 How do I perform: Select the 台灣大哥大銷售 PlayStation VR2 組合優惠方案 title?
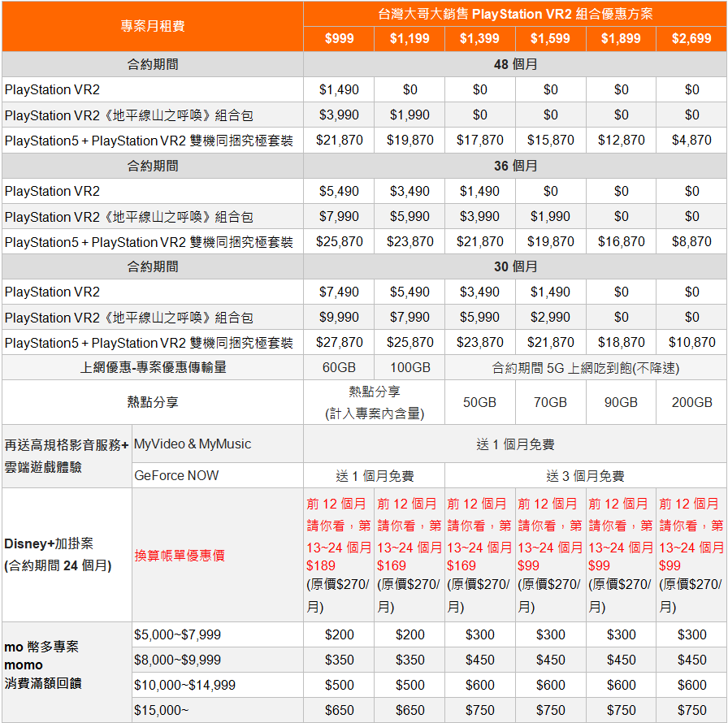point(515,14)
